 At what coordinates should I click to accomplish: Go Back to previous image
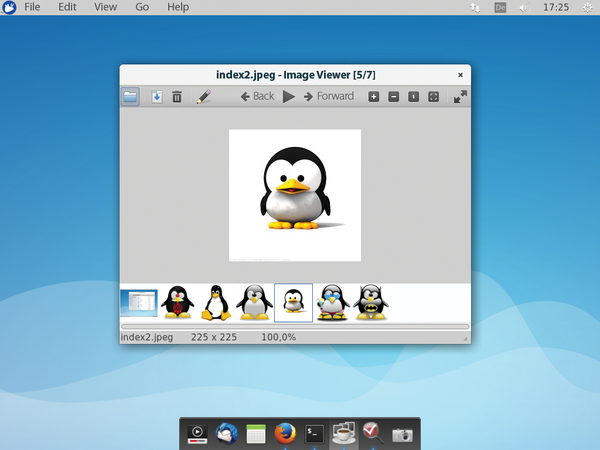click(x=257, y=96)
